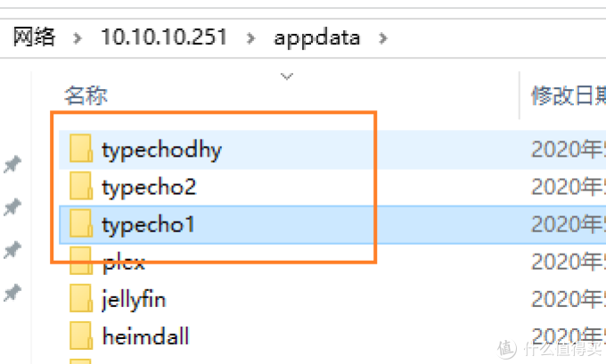
Task: Click the date cell of the typecho2 row
Action: (569, 186)
